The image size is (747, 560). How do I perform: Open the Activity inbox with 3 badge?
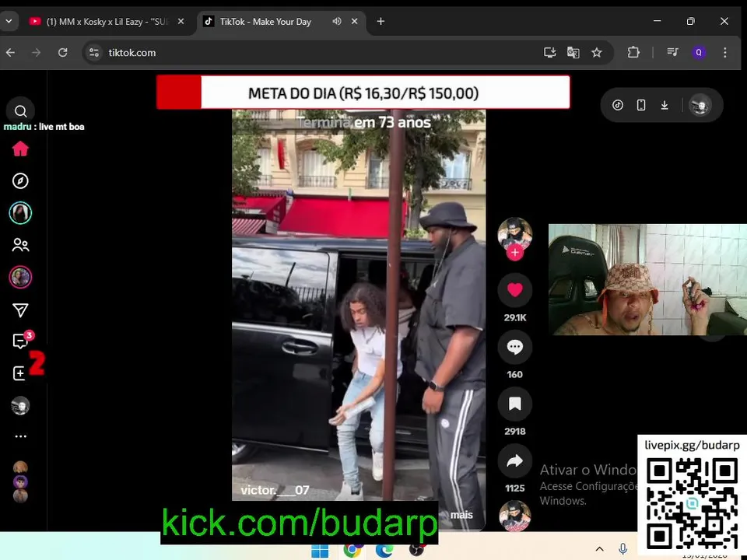tap(22, 341)
